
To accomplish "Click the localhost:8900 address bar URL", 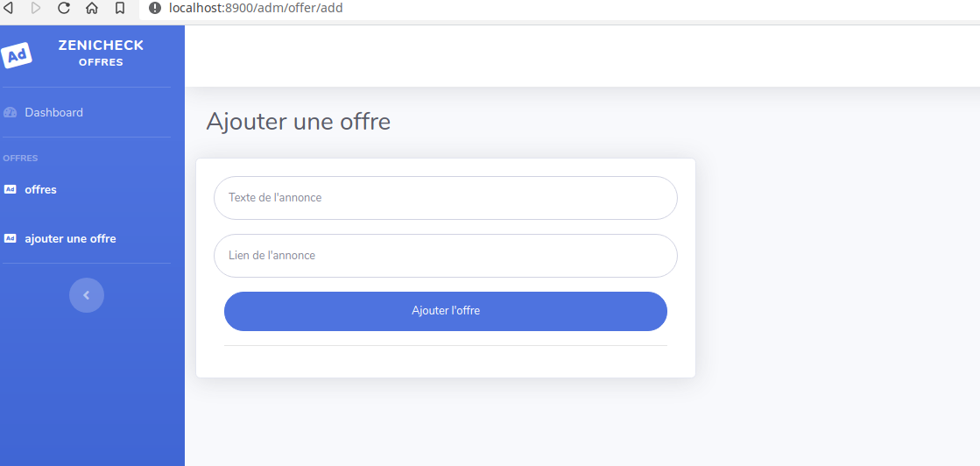I will [256, 8].
